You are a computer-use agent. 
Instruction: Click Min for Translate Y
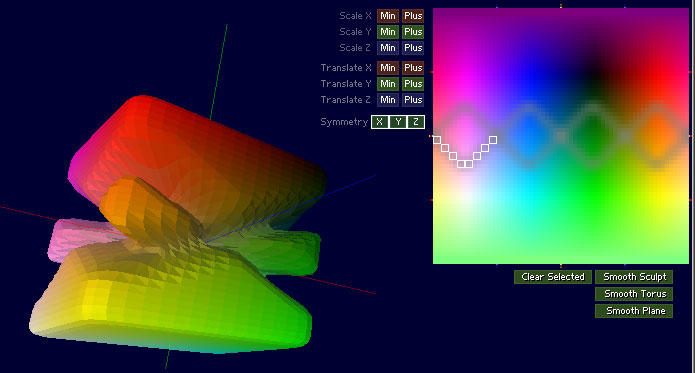coord(387,84)
